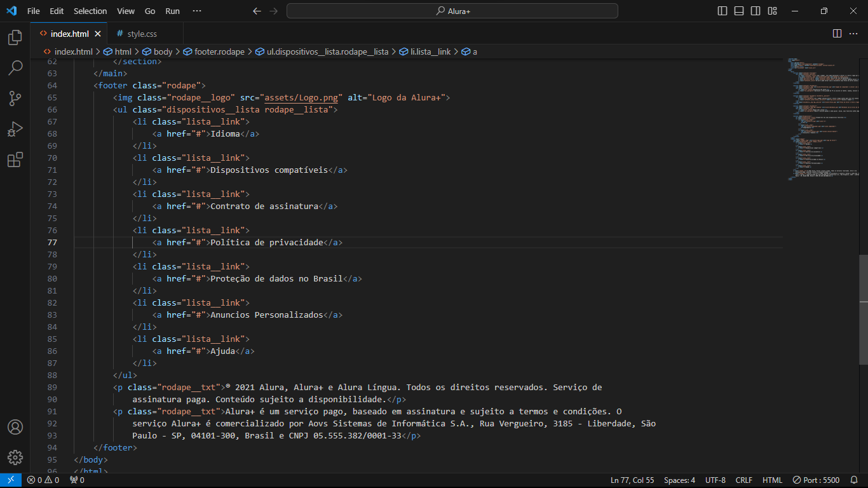Viewport: 868px width, 488px height.
Task: Open the Accounts menu icon
Action: (x=15, y=427)
